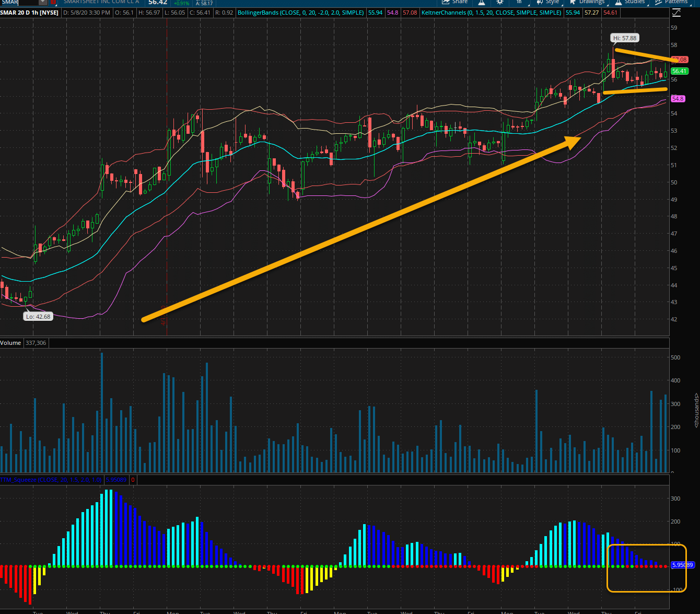Click the KeltnerChannels study label
Screen dimensions: 700x614
coord(492,13)
